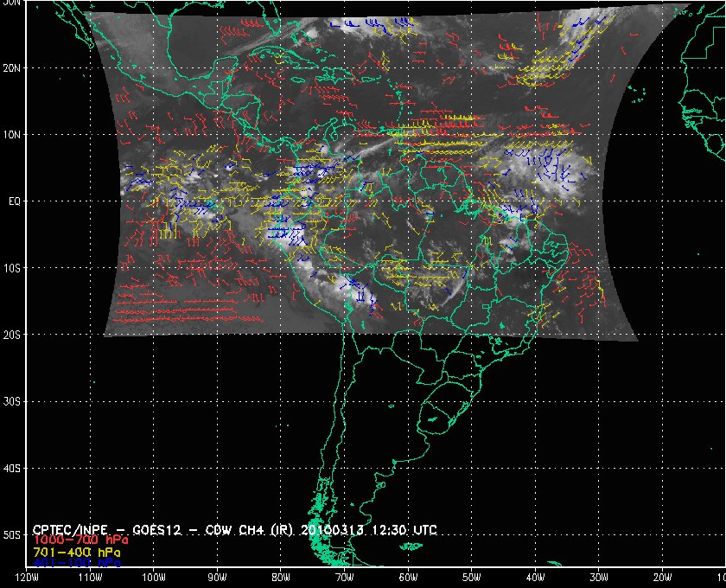This screenshot has height=588, width=726.
Task: Click the 20W longitude label
Action: coord(663,577)
